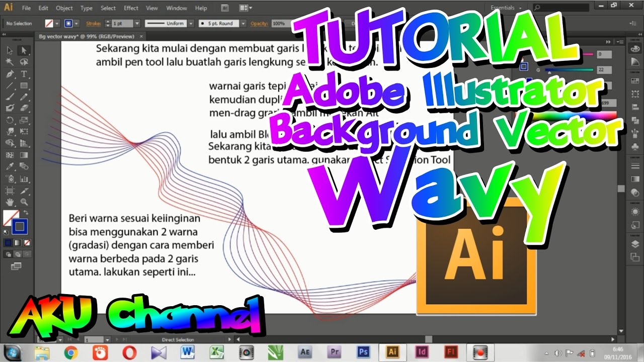Select the Gradient tool
Image resolution: width=644 pixels, height=362 pixels.
pos(24,155)
